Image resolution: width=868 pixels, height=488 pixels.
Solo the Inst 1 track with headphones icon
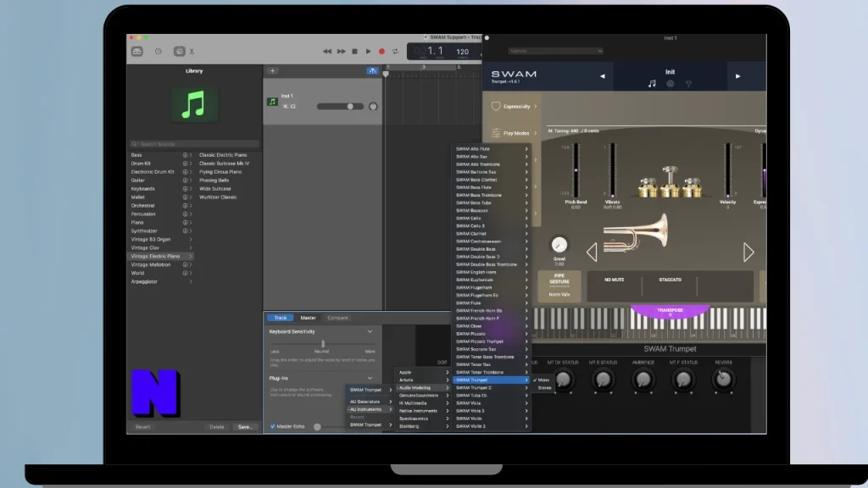pyautogui.click(x=292, y=106)
